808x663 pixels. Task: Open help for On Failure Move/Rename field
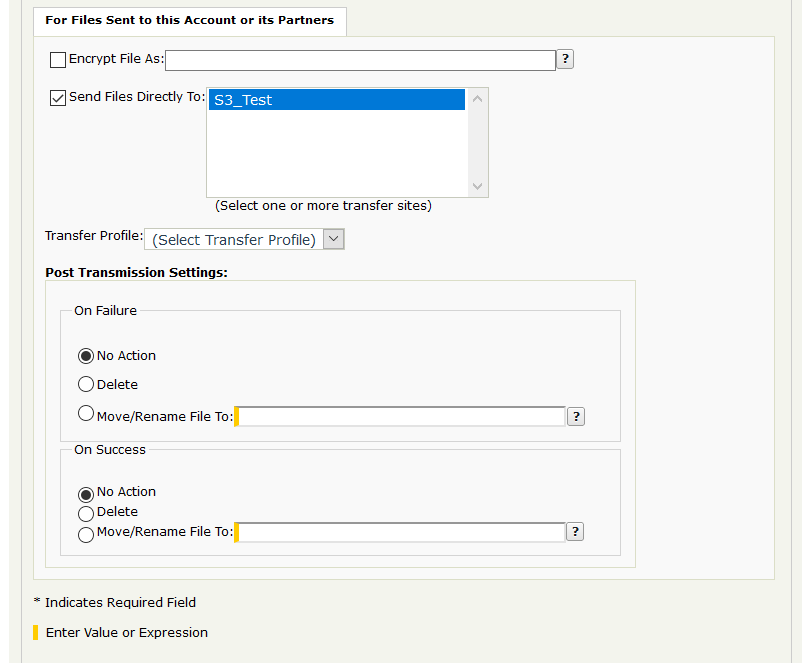(x=576, y=416)
